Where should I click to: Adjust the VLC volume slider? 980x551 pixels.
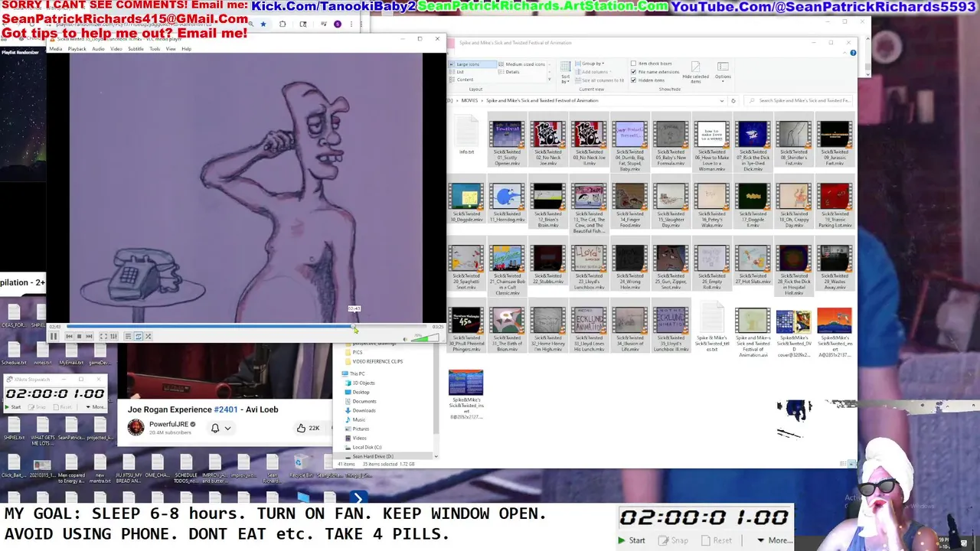coord(426,337)
